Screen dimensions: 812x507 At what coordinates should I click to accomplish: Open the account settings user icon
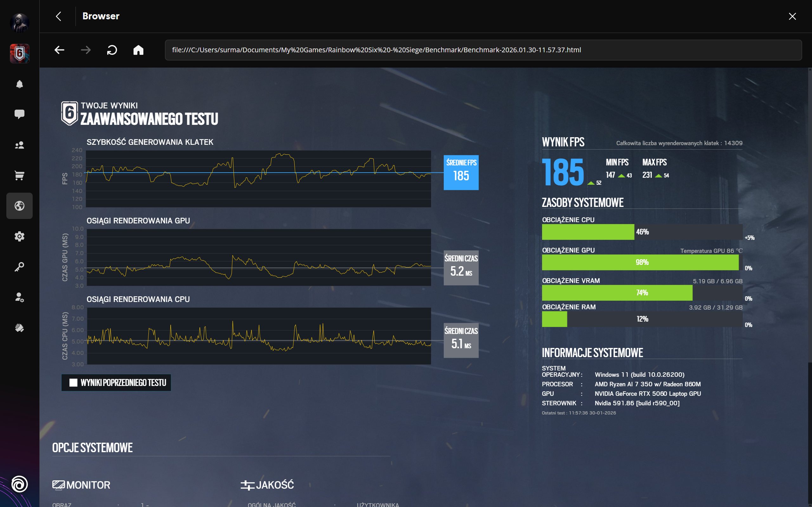pyautogui.click(x=19, y=297)
